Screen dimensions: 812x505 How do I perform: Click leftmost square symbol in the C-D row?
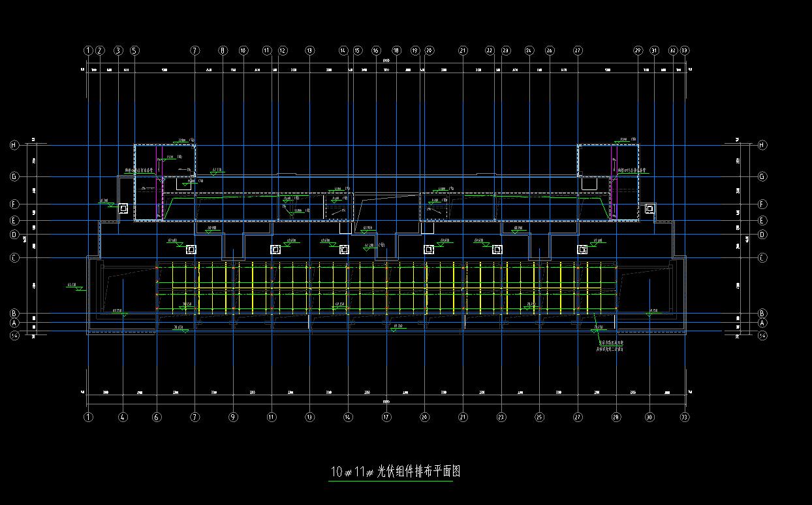coord(191,250)
